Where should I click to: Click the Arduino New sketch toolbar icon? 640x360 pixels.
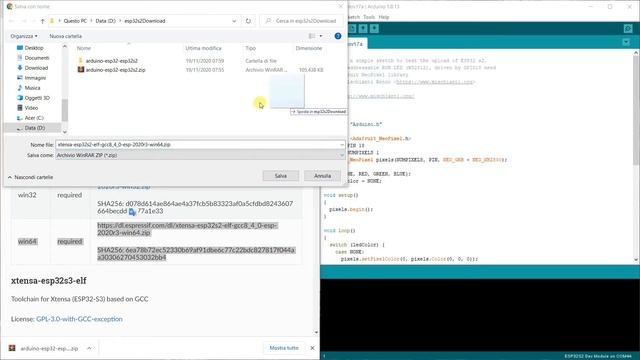pos(352,28)
